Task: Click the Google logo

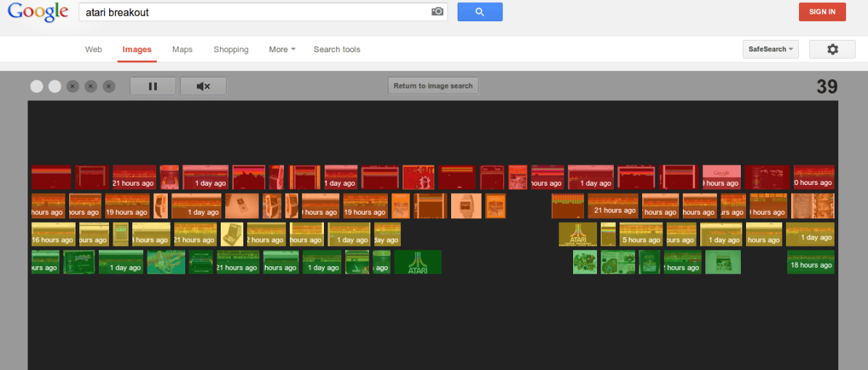Action: 38,12
